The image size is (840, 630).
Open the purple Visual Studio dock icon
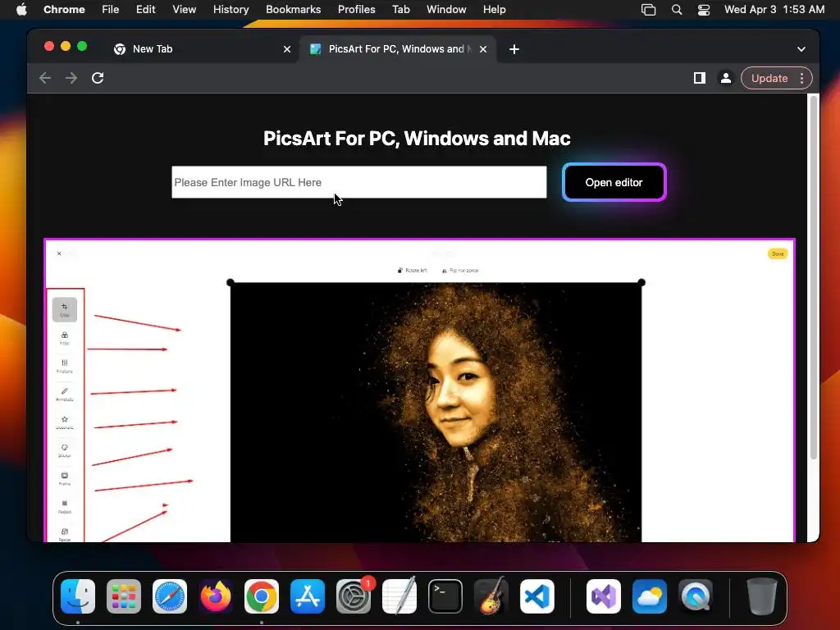[604, 596]
